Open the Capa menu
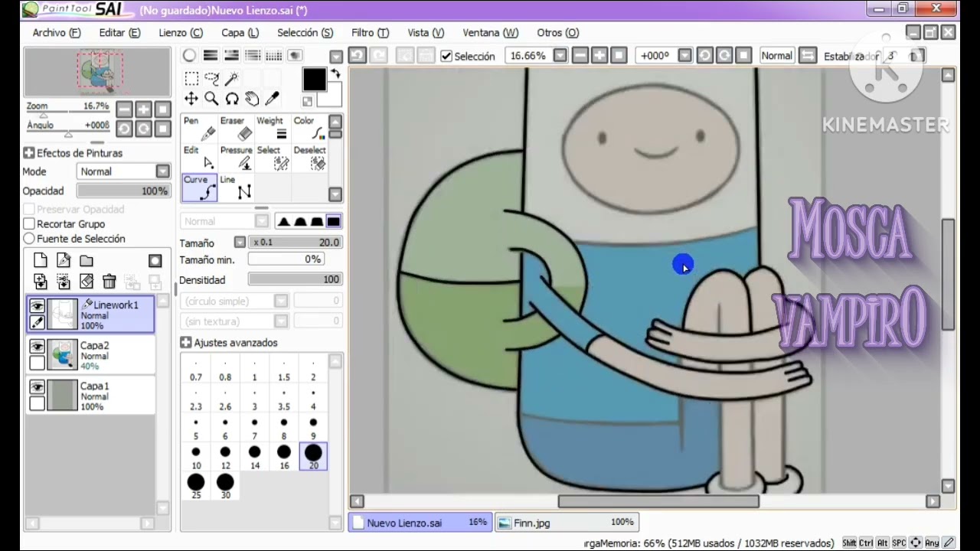Image resolution: width=980 pixels, height=551 pixels. click(x=240, y=33)
